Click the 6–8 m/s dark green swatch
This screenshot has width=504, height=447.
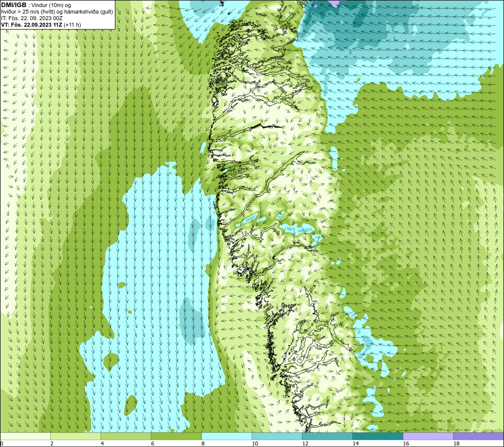[176, 436]
